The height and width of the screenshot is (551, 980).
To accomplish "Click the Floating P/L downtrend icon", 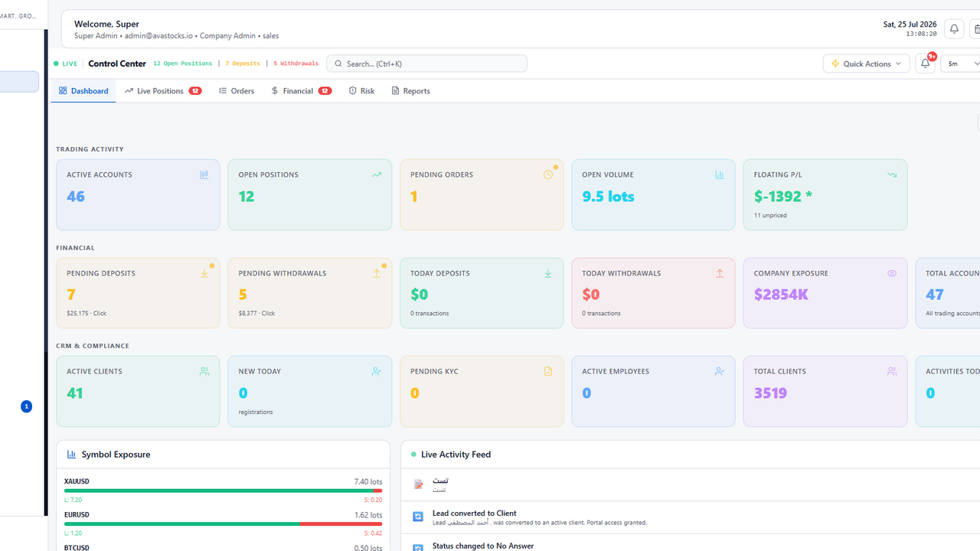I will 891,174.
